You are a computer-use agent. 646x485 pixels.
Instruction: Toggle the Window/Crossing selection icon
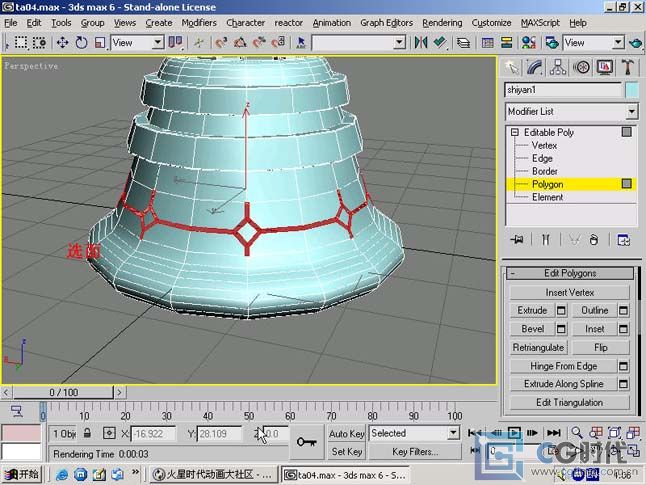(x=40, y=42)
